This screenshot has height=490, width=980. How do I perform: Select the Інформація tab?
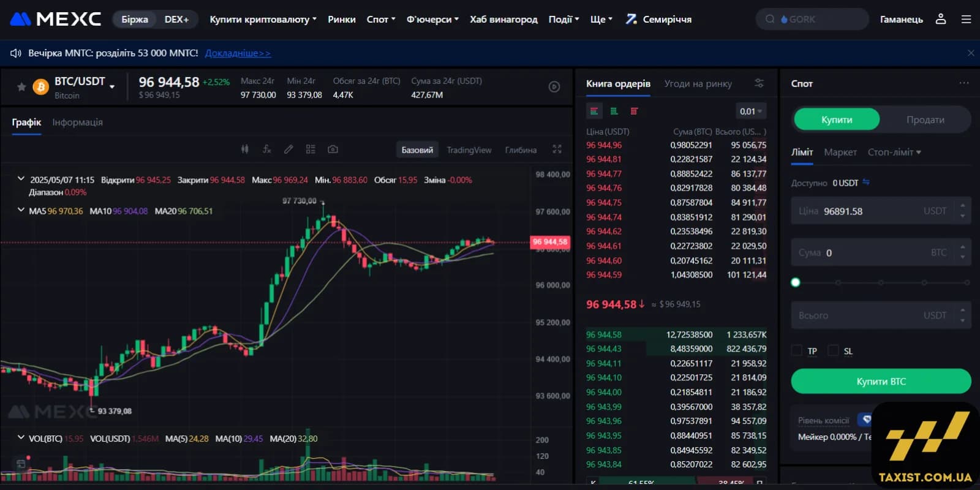(x=77, y=122)
